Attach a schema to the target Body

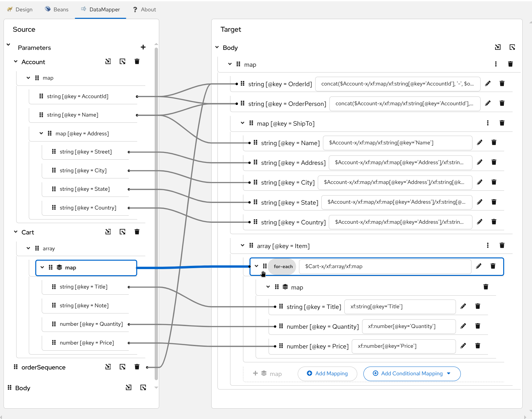pos(498,47)
